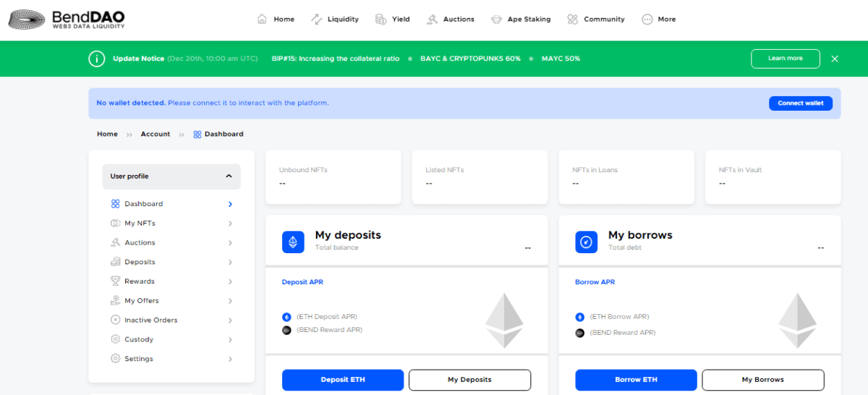Close the green update notice banner
This screenshot has width=868, height=395.
pyautogui.click(x=835, y=59)
